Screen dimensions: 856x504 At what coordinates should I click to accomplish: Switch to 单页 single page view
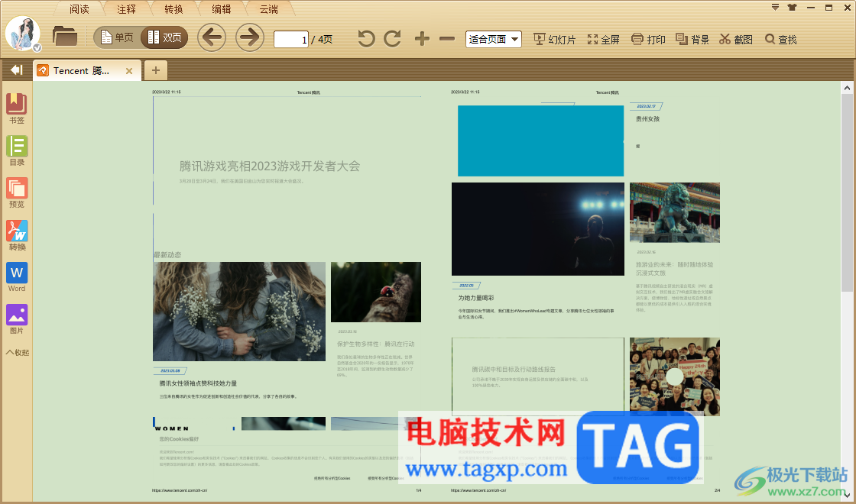117,37
